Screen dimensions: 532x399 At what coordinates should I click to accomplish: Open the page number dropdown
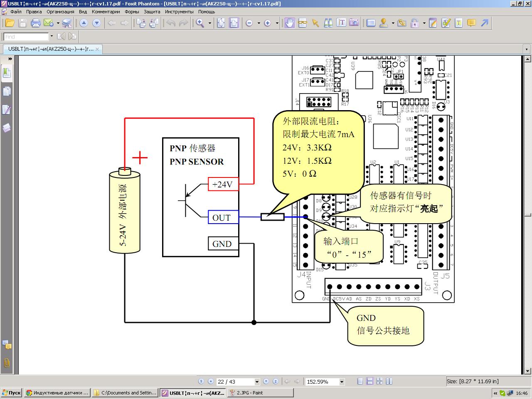click(257, 382)
